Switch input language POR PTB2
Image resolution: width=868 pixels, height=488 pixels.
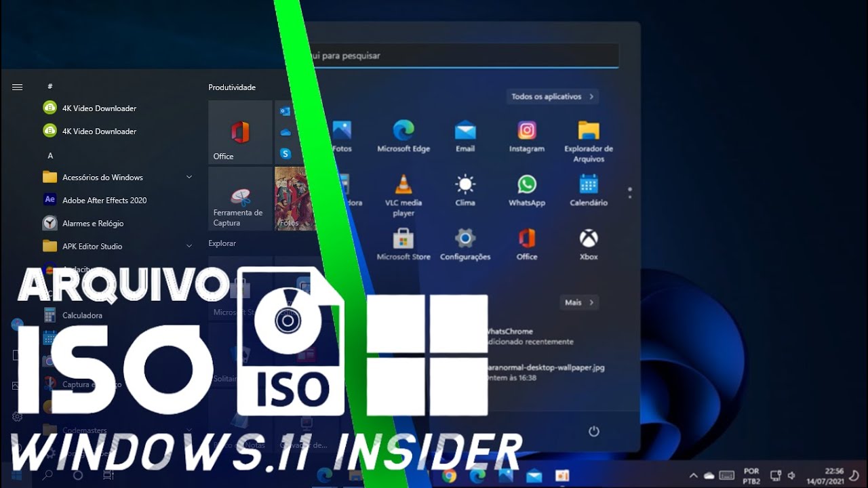click(x=751, y=476)
